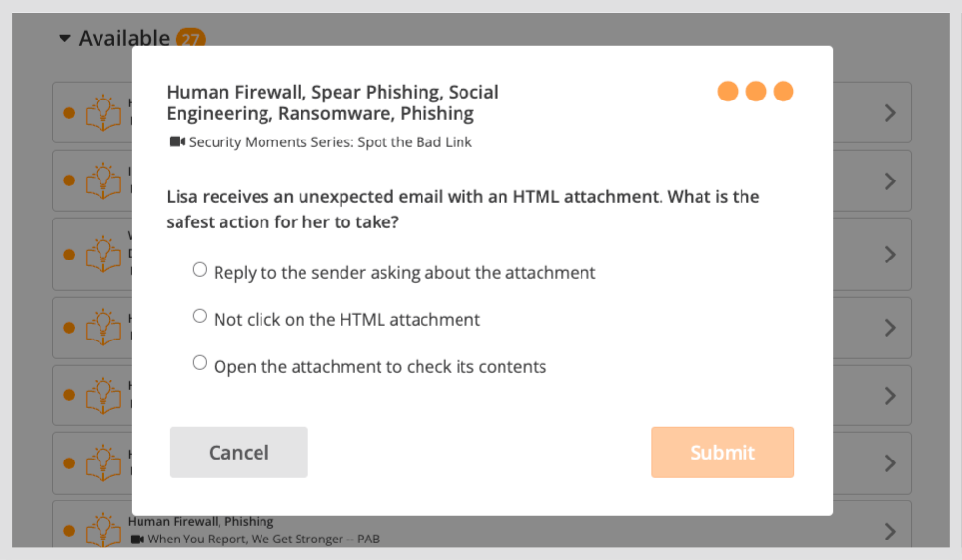Choose 'Not click on the HTML attachment'
The image size is (962, 560).
(200, 317)
